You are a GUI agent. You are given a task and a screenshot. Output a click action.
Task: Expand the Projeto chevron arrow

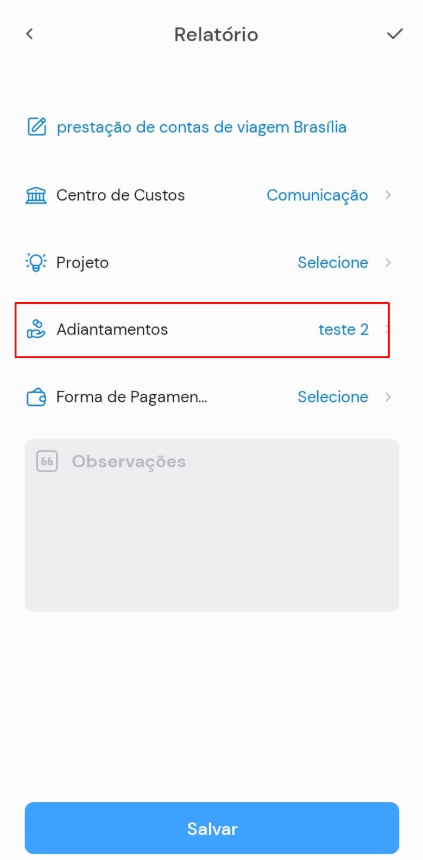coord(388,263)
